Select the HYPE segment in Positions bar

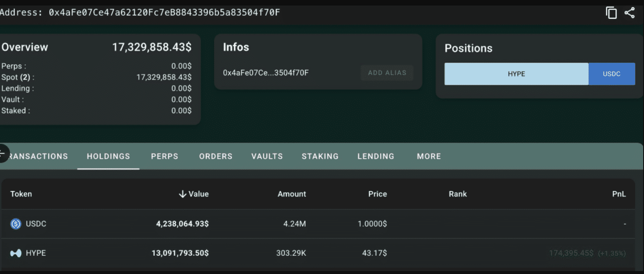pyautogui.click(x=516, y=74)
